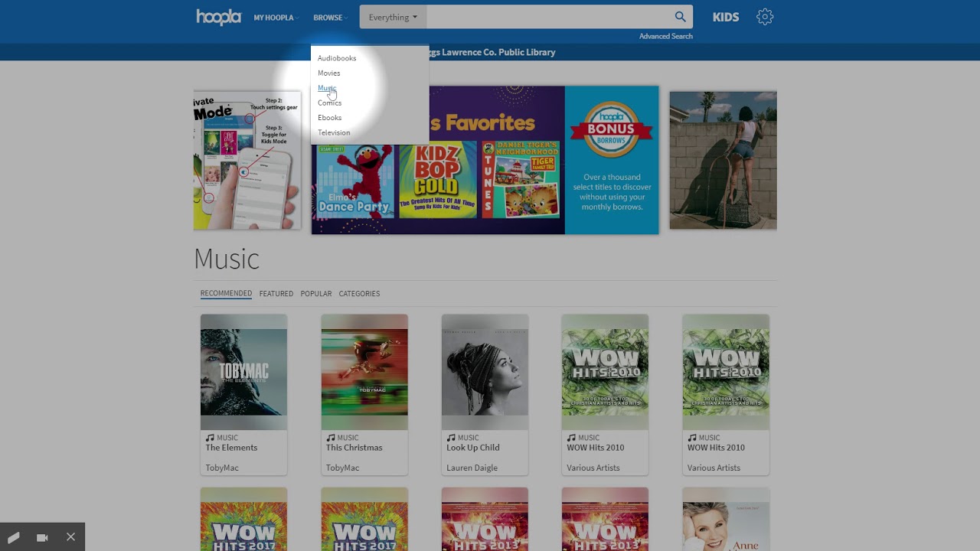Click the search magnifier icon

[680, 17]
